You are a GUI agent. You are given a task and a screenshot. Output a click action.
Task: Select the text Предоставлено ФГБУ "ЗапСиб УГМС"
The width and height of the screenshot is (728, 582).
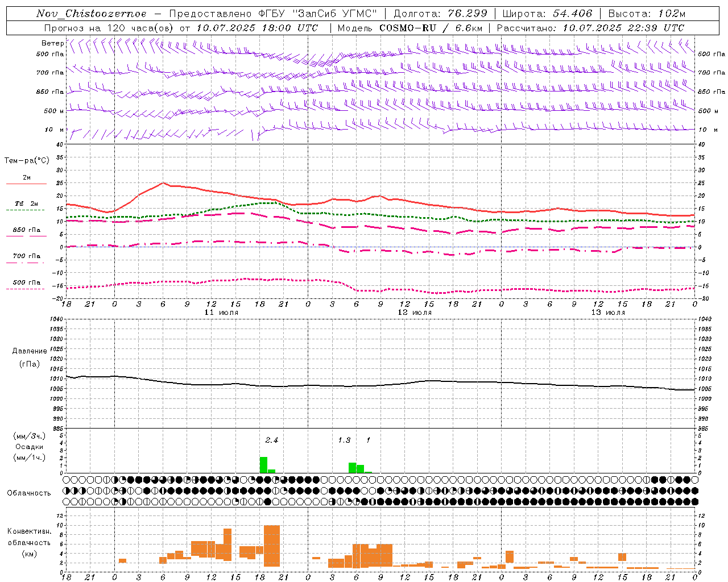[273, 14]
